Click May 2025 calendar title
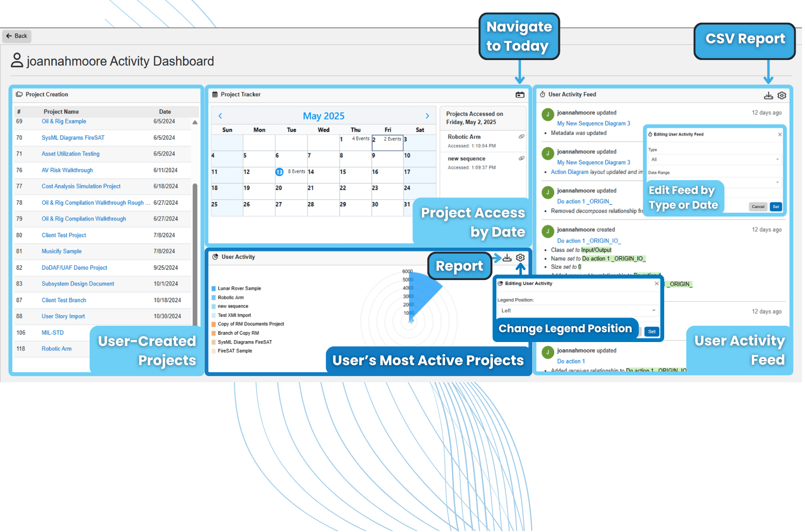 click(323, 116)
